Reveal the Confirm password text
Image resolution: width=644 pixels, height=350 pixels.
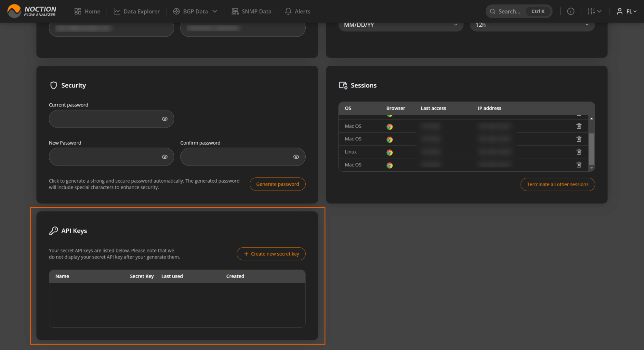pos(296,157)
